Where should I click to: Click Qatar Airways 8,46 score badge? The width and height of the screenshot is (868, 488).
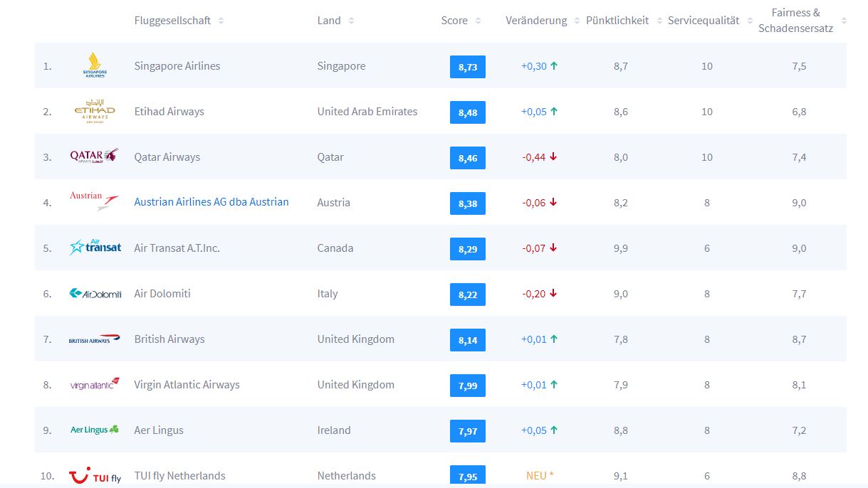click(468, 158)
